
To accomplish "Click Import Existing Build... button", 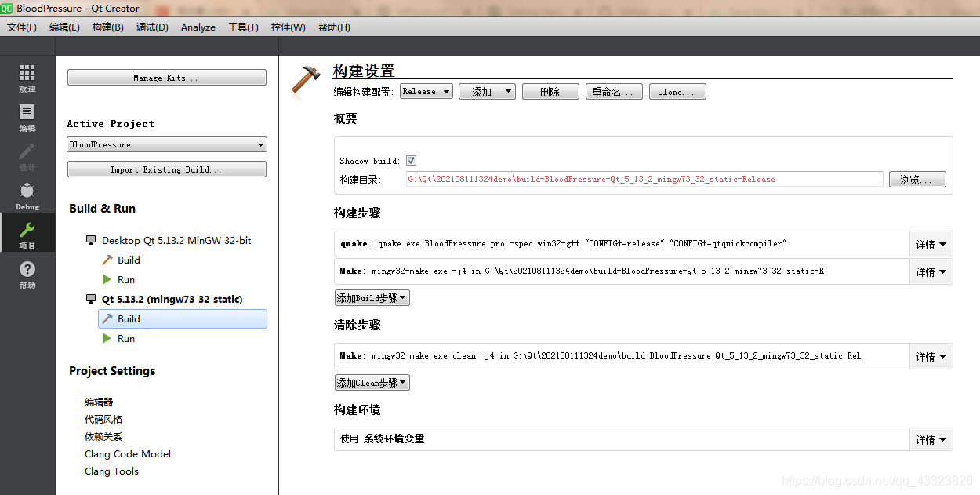I will pos(167,169).
